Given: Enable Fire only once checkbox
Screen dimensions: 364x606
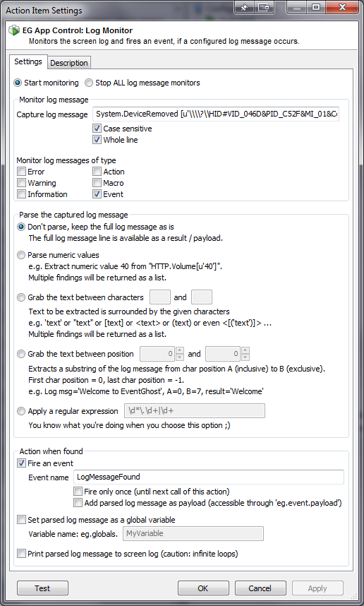Looking at the screenshot, I should 78,492.
